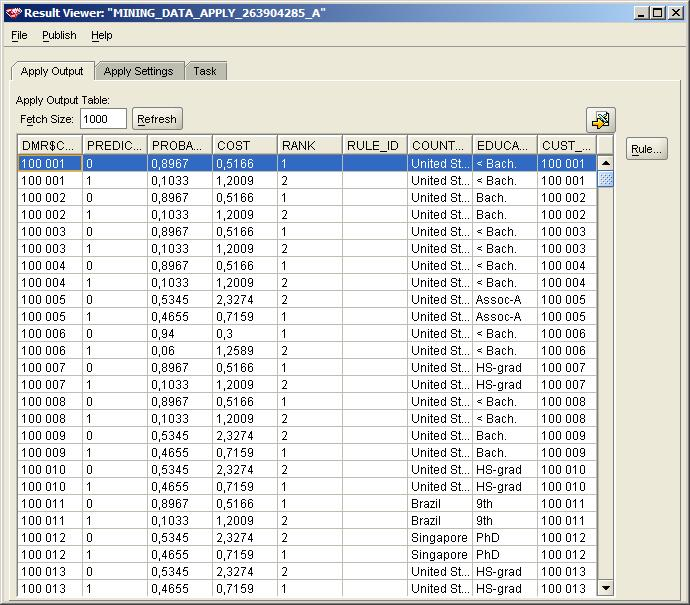Open the File menu
Viewport: 690px width, 605px height.
(19, 35)
